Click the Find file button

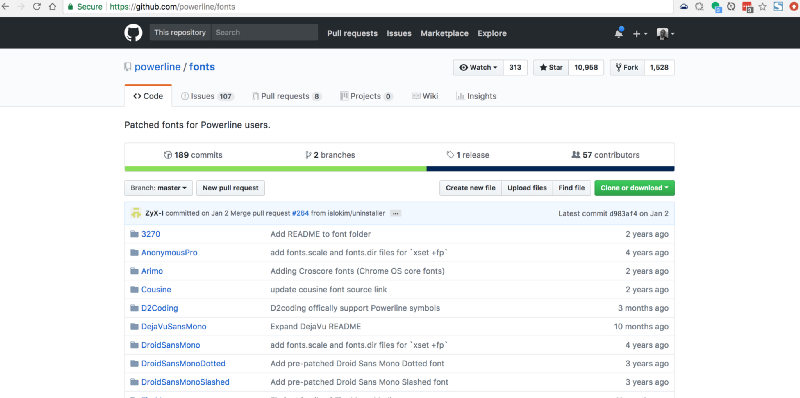point(571,188)
